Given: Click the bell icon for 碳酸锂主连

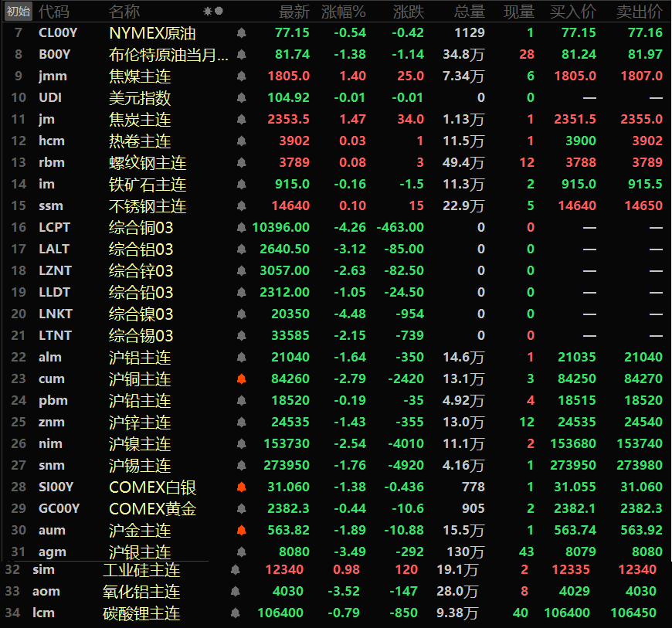Looking at the screenshot, I should (x=236, y=613).
